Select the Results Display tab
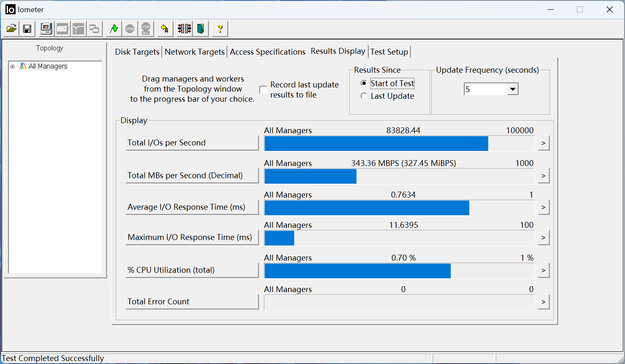The height and width of the screenshot is (364, 625). pos(338,51)
